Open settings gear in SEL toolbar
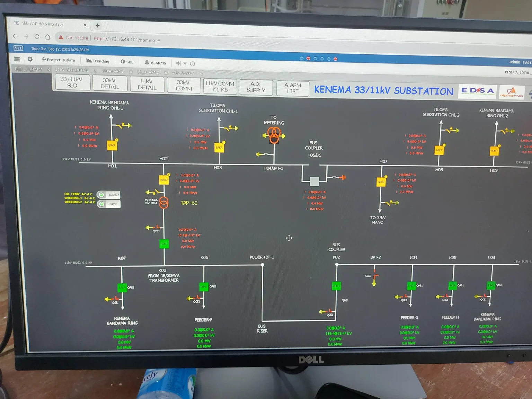This screenshot has height=399, width=532. [x=30, y=59]
